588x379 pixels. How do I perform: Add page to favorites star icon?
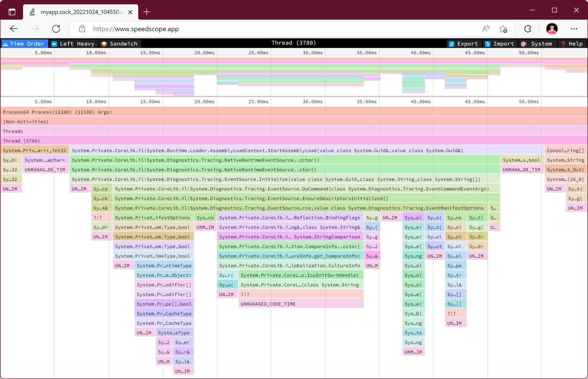pyautogui.click(x=503, y=29)
